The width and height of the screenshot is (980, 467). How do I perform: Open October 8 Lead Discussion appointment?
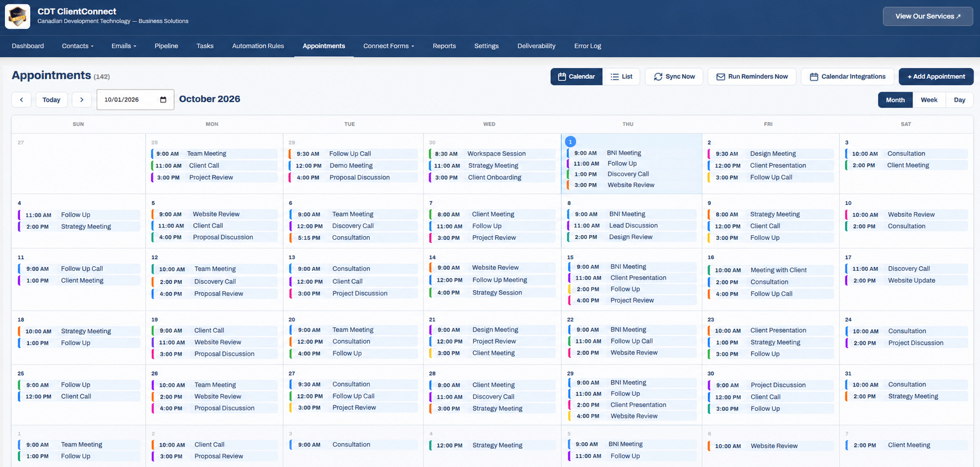[x=631, y=225]
